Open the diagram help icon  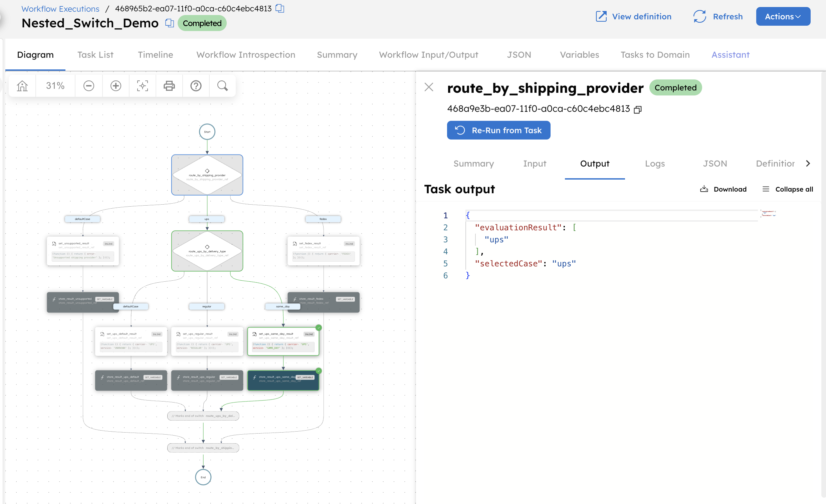point(196,86)
